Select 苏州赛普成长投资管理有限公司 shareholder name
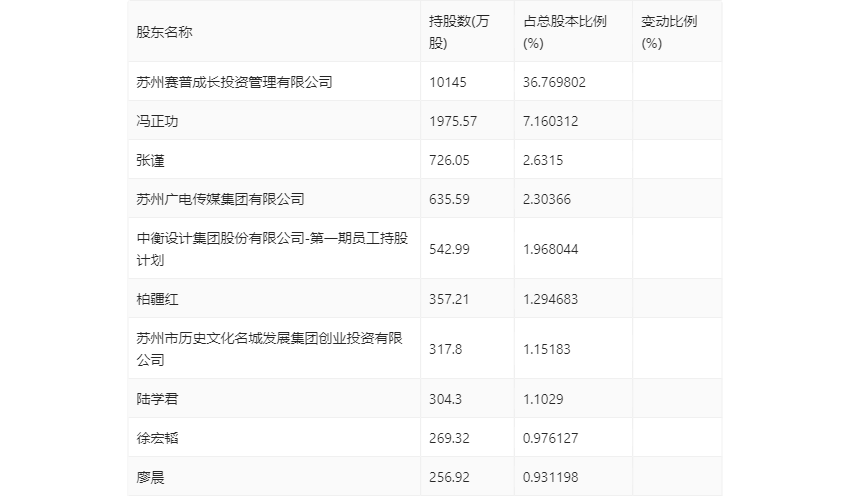 click(234, 82)
